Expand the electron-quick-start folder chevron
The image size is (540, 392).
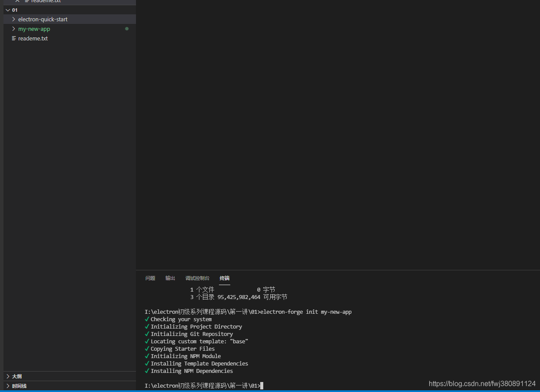(x=13, y=19)
